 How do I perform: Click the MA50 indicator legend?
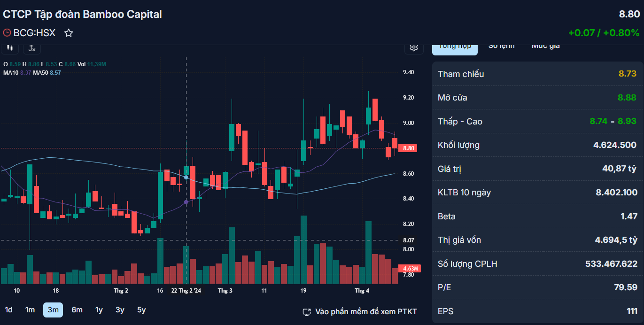coord(47,73)
